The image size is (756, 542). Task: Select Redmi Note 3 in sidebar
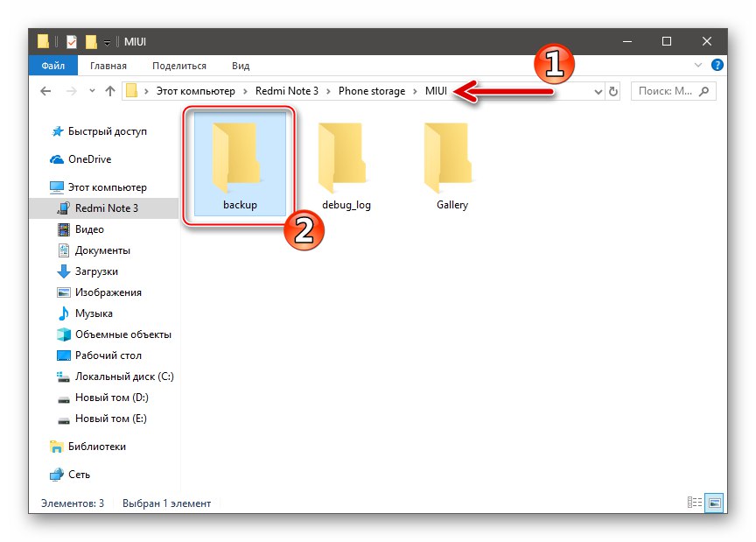pos(104,208)
